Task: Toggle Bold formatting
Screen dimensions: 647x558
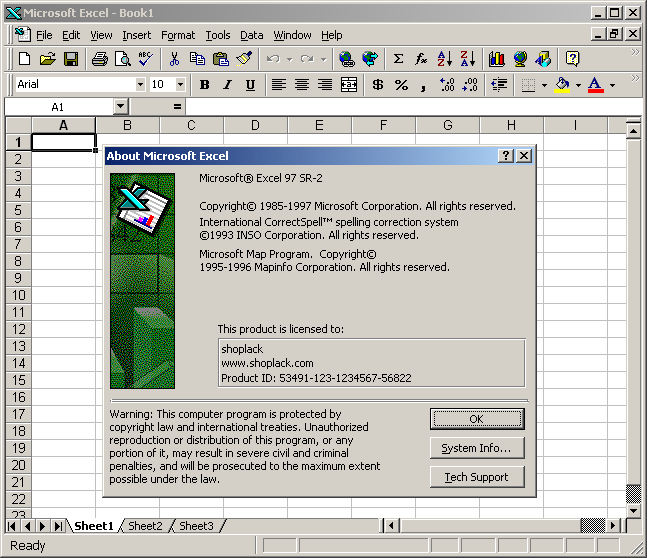Action: [x=204, y=85]
